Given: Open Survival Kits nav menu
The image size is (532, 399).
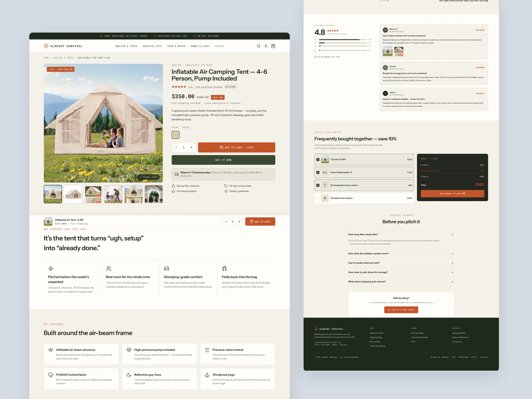Looking at the screenshot, I should click(152, 46).
